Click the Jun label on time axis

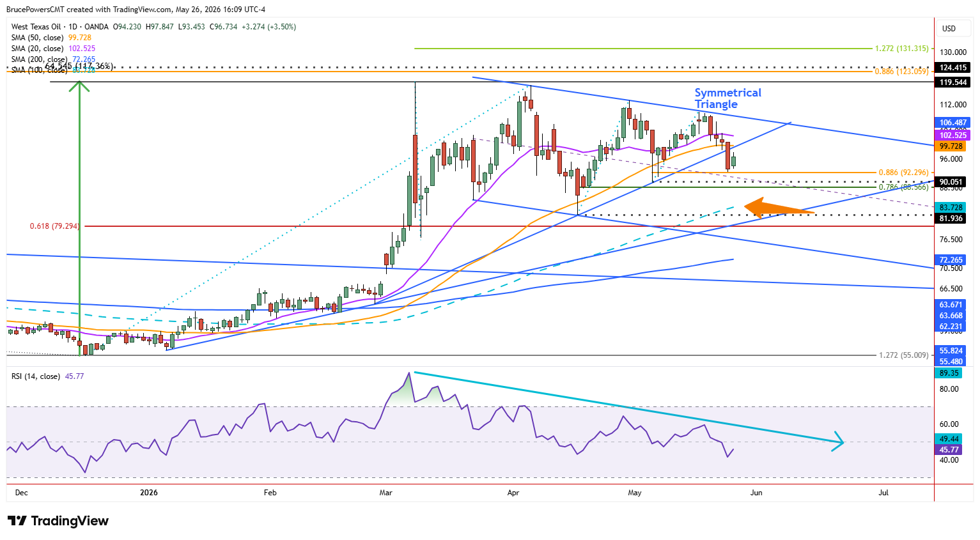pyautogui.click(x=756, y=493)
